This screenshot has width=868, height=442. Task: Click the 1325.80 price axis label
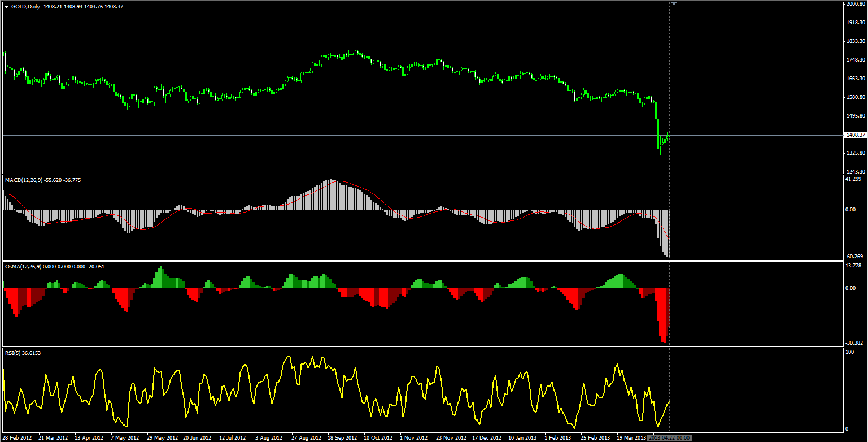click(x=856, y=153)
